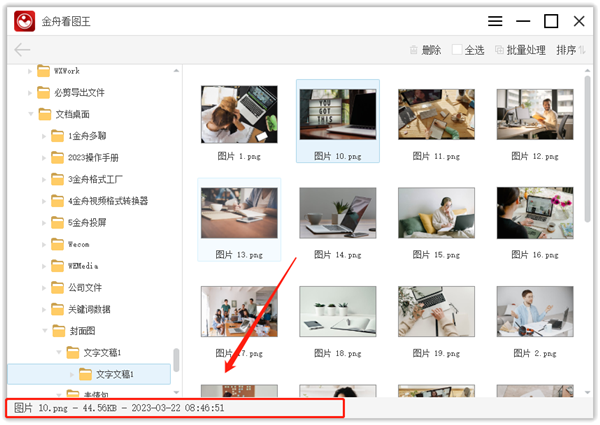Click the 文档桌面 folder icon
This screenshot has height=425, width=600.
[45, 114]
